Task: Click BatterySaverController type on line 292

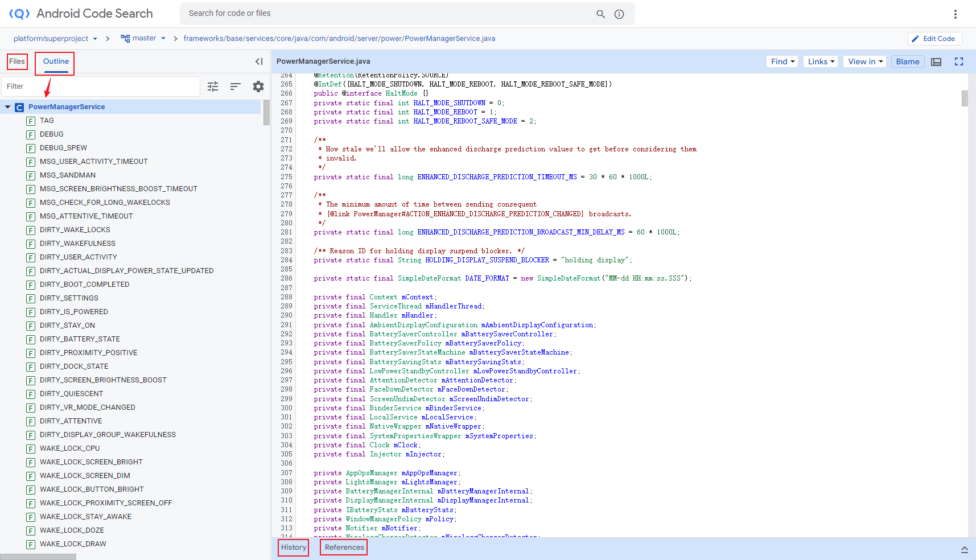Action: [x=413, y=334]
